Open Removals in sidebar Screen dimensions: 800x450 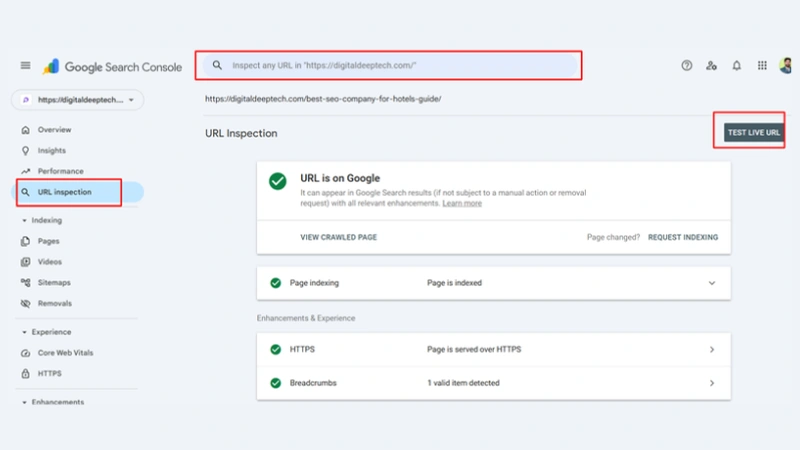[x=55, y=303]
